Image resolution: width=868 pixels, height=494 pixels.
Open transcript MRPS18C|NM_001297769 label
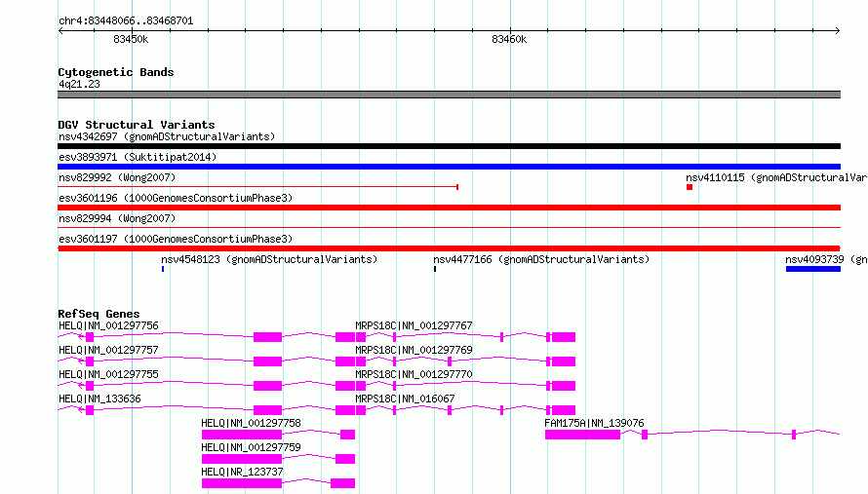point(414,350)
